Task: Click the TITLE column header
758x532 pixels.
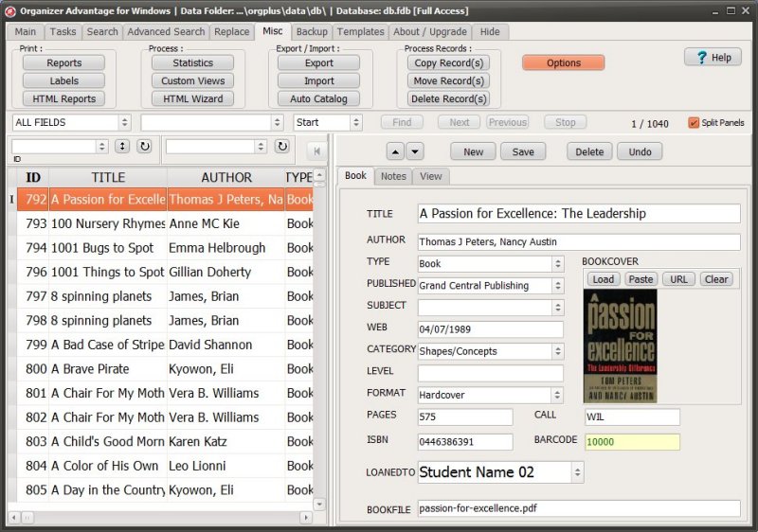Action: coord(108,178)
